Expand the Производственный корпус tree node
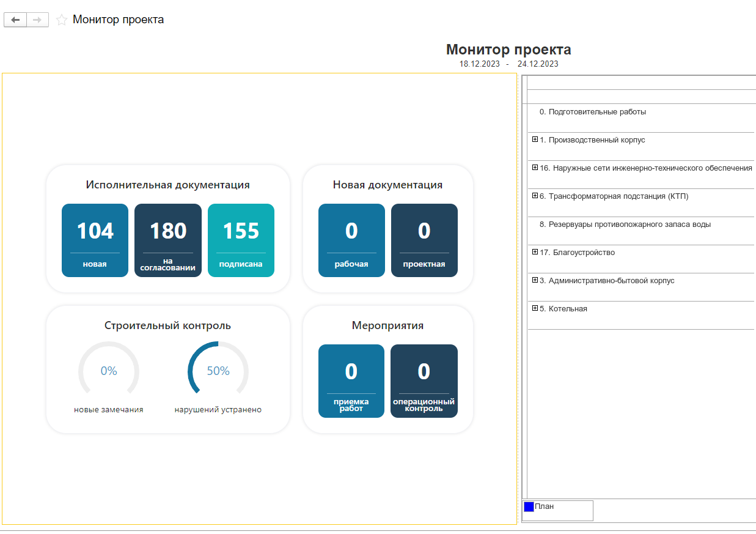Image resolution: width=756 pixels, height=534 pixels. click(535, 139)
